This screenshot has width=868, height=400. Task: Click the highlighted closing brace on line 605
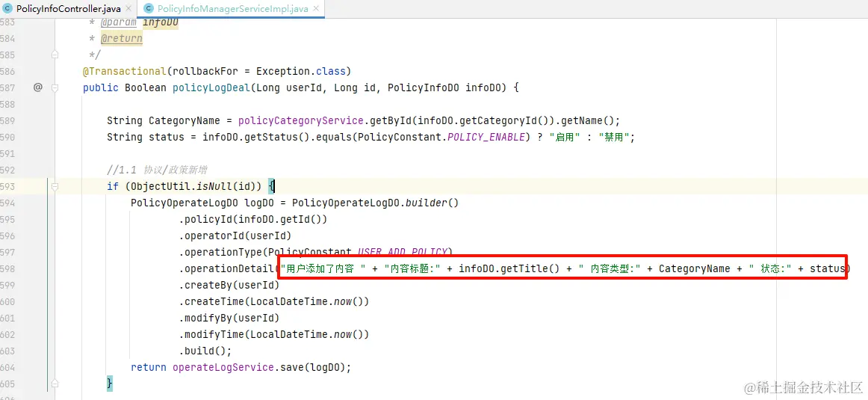click(x=110, y=384)
